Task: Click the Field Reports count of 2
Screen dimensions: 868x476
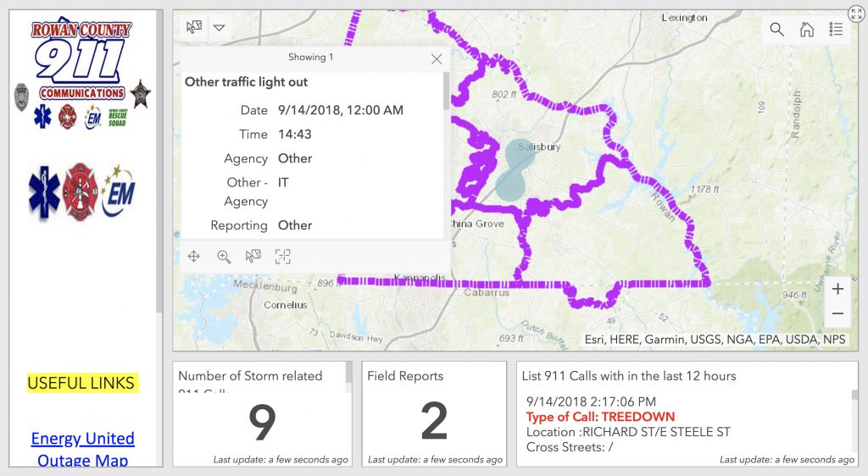Action: (434, 421)
